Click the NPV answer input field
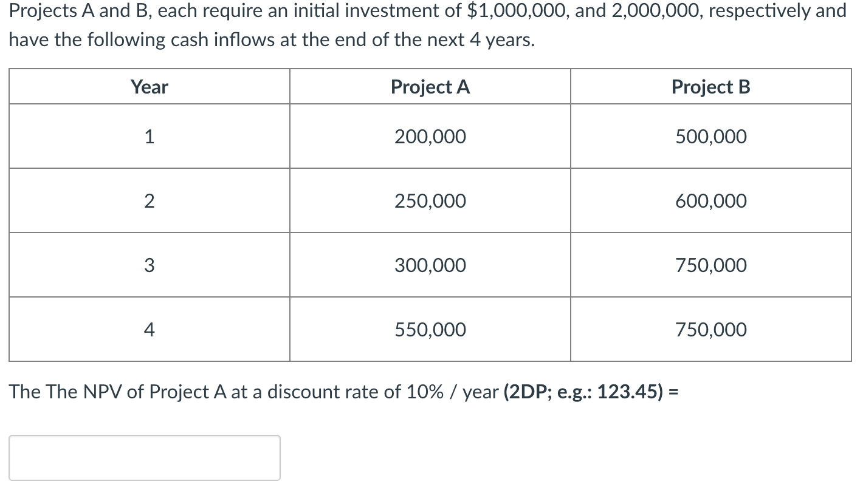This screenshot has width=863, height=504. coord(144,458)
